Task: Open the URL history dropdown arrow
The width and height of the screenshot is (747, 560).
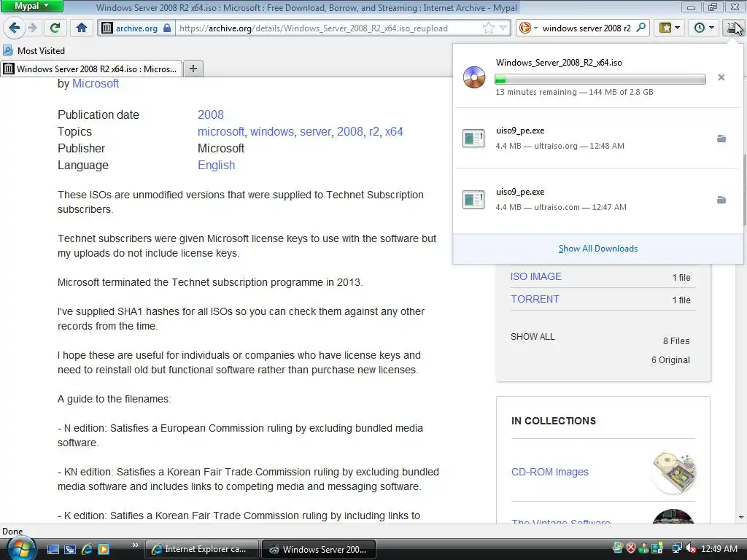Action: tap(503, 28)
